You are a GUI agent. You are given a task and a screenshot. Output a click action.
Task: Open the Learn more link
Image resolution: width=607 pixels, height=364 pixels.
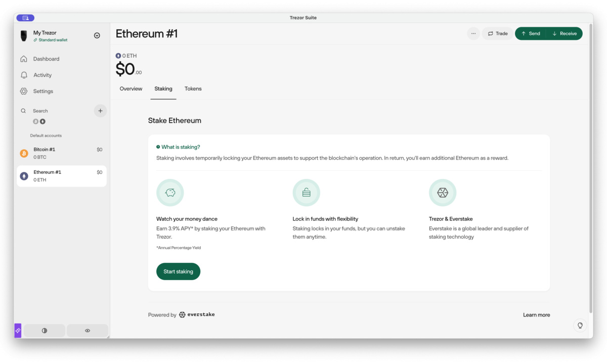(x=536, y=315)
